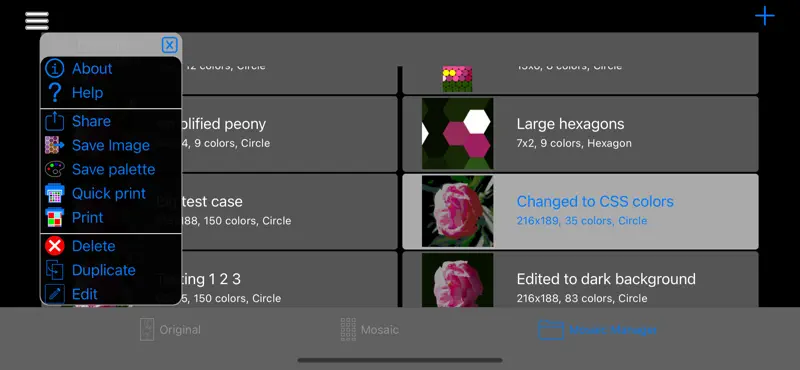Viewport: 800px width, 370px height.
Task: Switch to the Original tab
Action: click(170, 330)
